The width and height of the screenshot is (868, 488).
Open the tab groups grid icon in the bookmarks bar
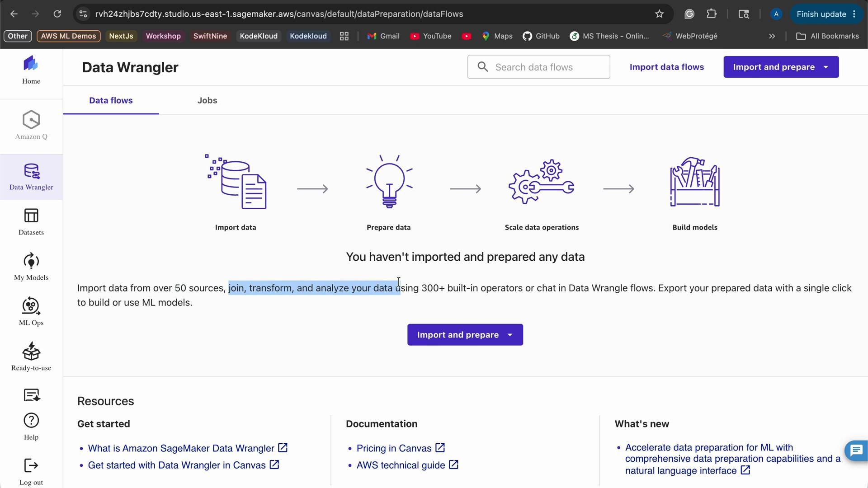tap(344, 36)
